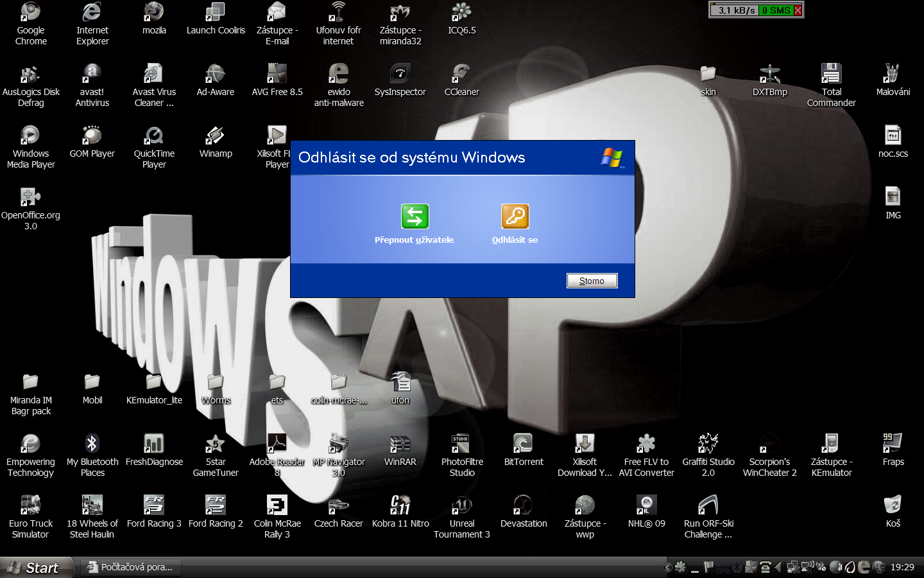
Task: Select the GOM Player icon
Action: pyautogui.click(x=92, y=136)
